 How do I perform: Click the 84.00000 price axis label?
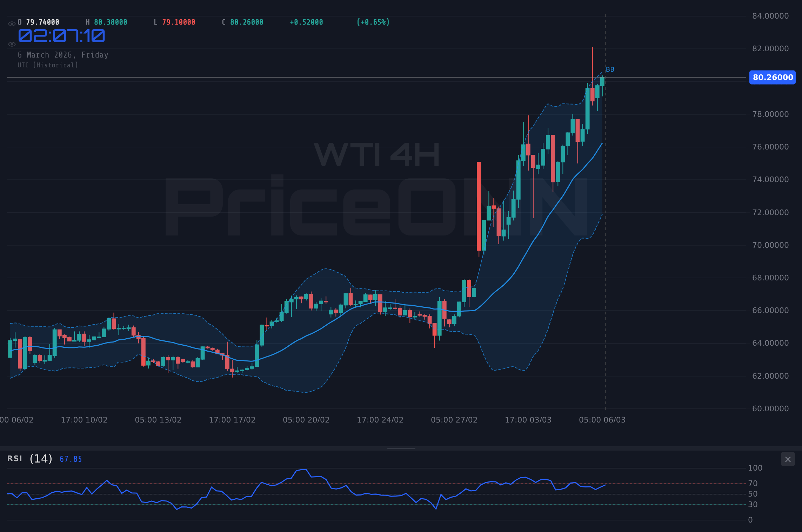pyautogui.click(x=770, y=16)
